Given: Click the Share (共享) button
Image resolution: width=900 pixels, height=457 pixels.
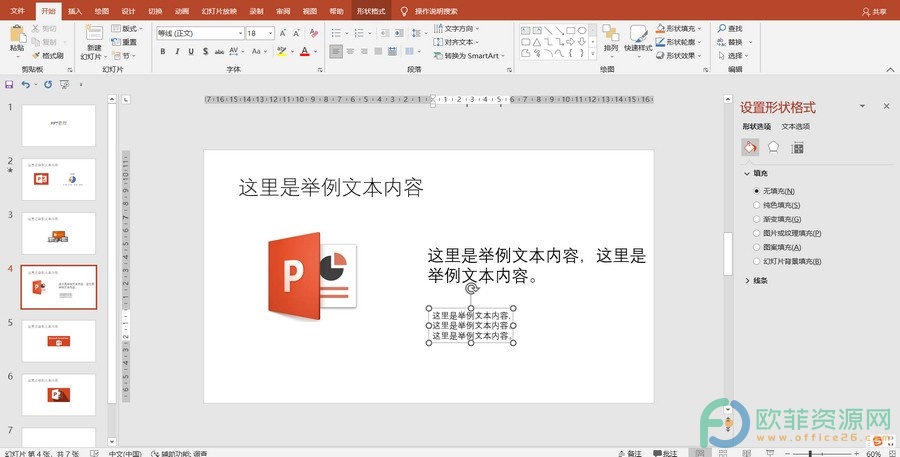Looking at the screenshot, I should point(874,11).
